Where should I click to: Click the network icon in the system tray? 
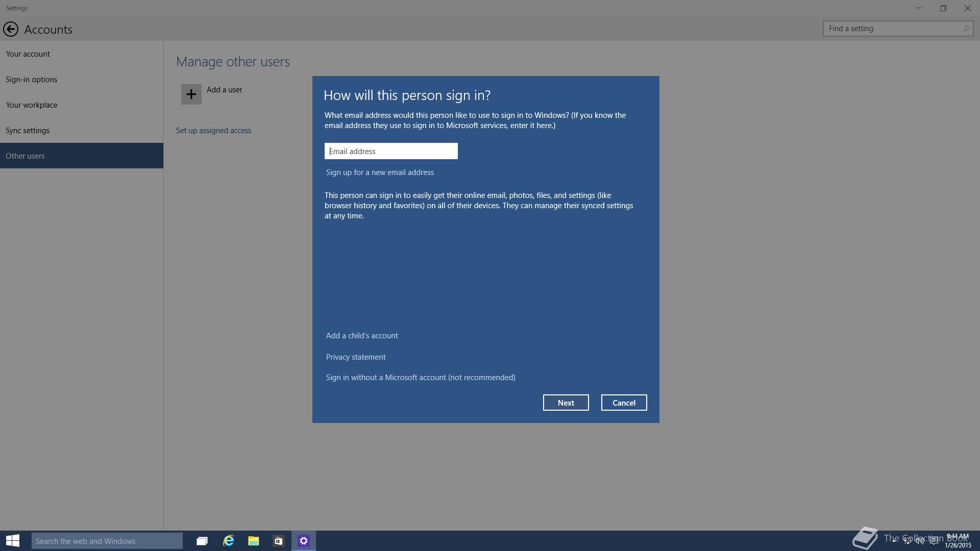[x=907, y=541]
